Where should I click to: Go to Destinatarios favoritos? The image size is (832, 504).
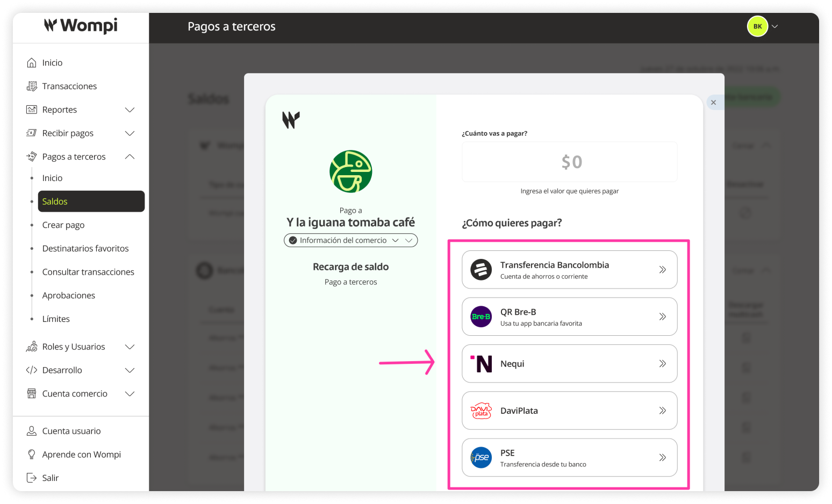pyautogui.click(x=85, y=248)
